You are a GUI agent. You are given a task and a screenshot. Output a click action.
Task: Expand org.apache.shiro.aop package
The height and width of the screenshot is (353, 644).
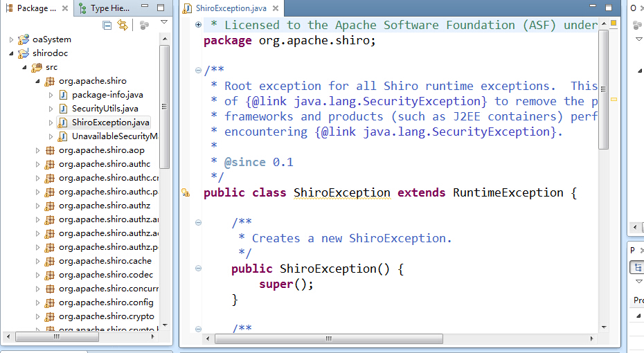pyautogui.click(x=37, y=151)
